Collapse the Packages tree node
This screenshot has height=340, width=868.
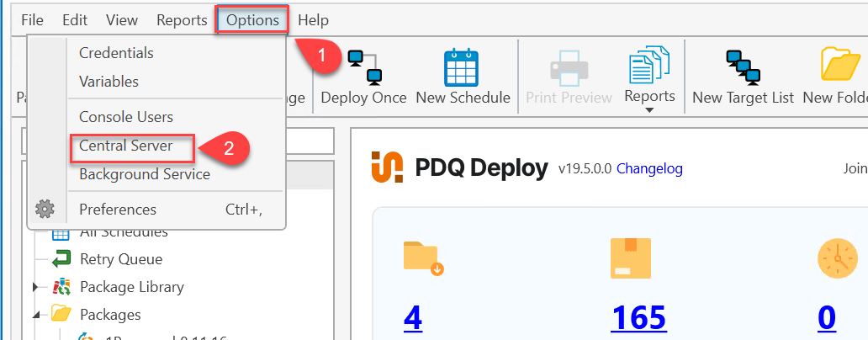[36, 315]
